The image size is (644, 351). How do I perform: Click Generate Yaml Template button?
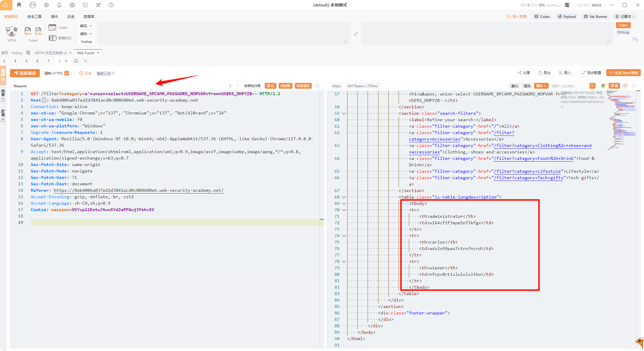point(624,73)
